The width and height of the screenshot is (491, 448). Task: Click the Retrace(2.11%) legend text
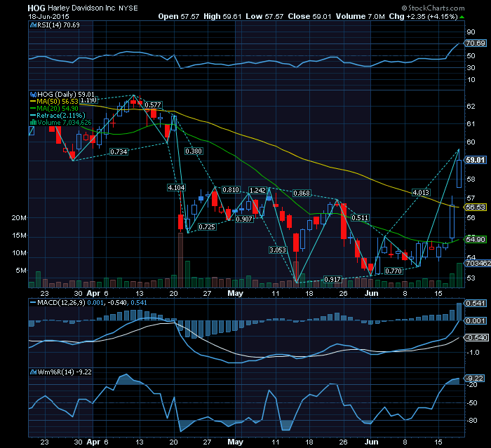tap(61, 116)
